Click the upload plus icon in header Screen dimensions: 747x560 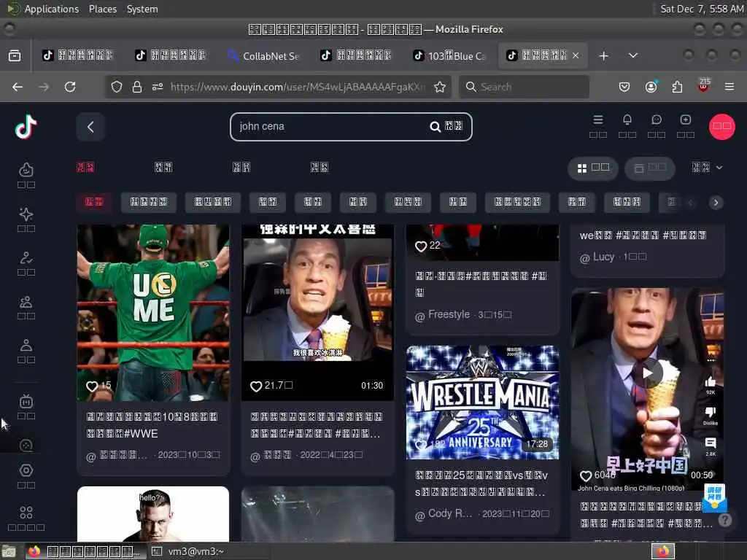pos(686,120)
